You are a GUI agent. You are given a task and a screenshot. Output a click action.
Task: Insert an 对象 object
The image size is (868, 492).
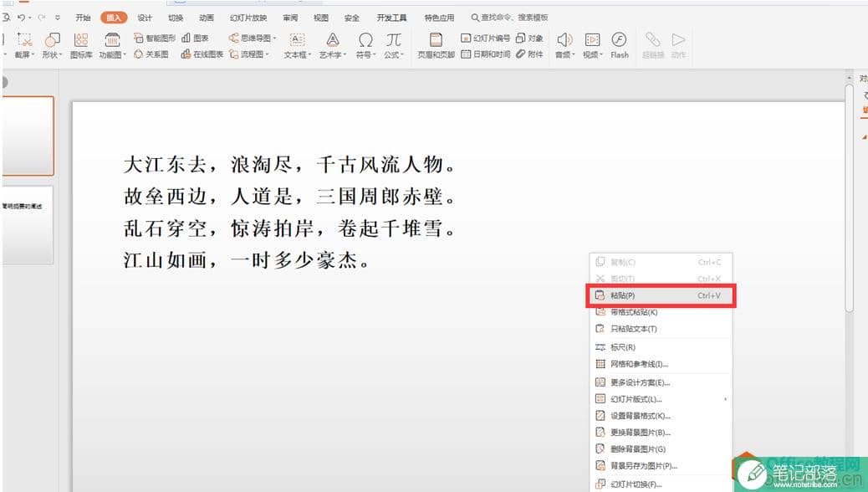(x=530, y=38)
